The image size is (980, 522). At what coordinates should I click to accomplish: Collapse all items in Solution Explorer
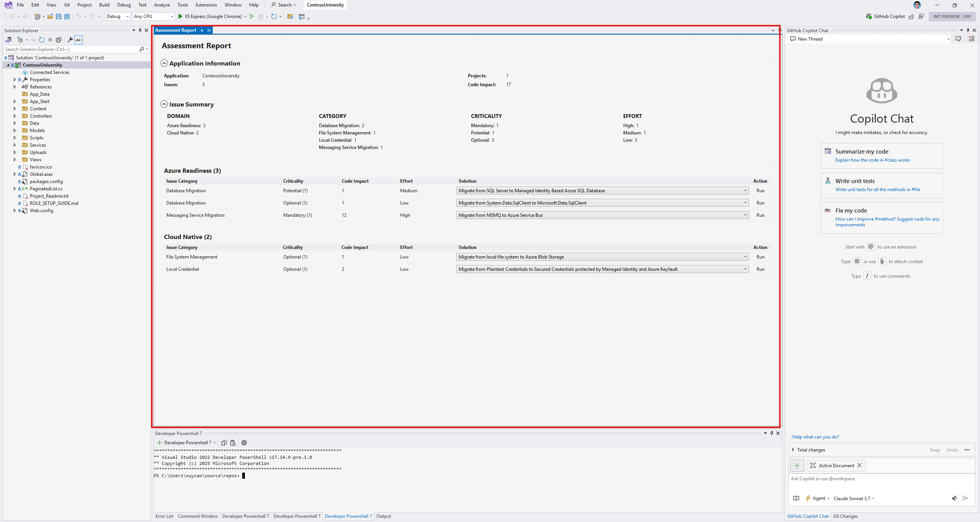[50, 40]
